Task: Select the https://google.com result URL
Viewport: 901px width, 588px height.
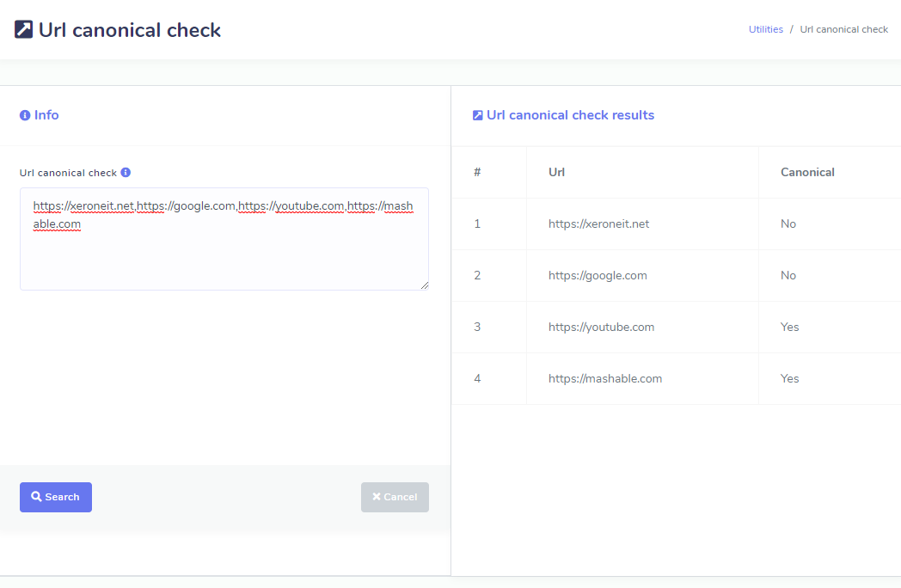Action: tap(598, 275)
